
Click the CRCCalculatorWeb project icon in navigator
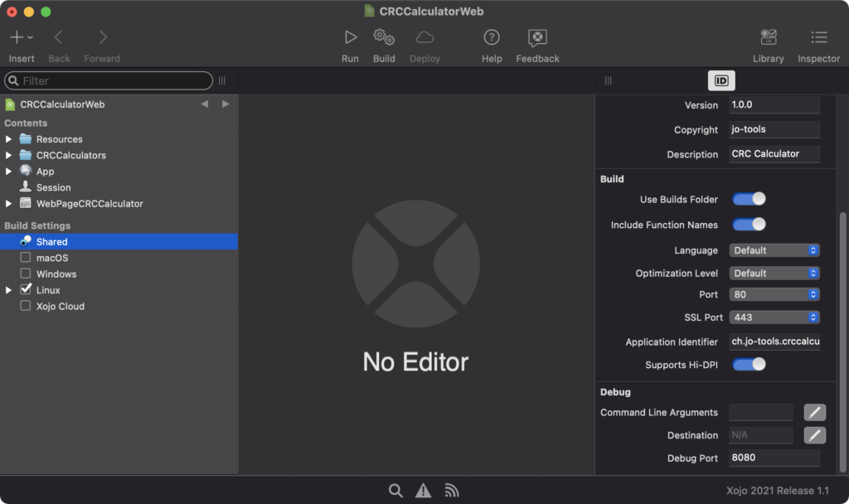pos(10,104)
